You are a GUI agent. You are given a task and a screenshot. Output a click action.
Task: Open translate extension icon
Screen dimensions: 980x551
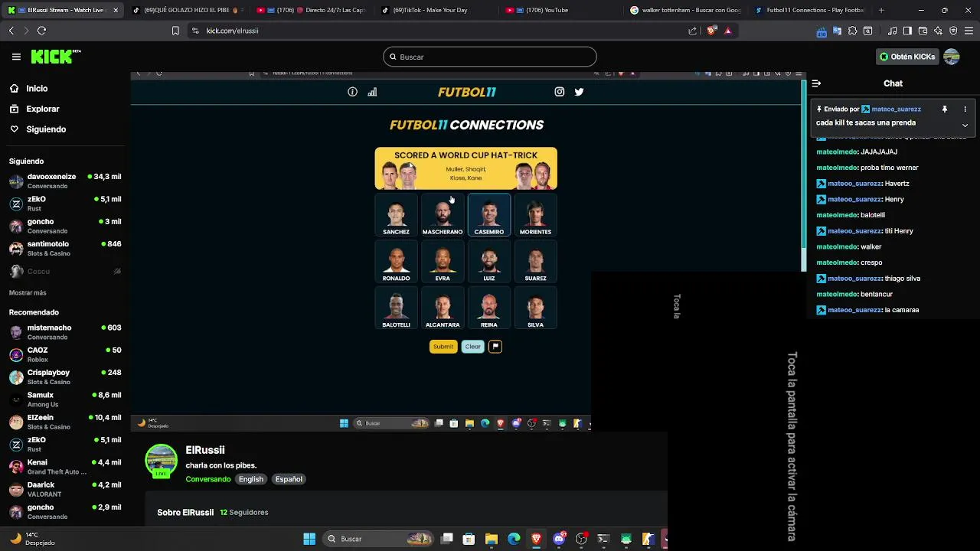click(x=837, y=31)
